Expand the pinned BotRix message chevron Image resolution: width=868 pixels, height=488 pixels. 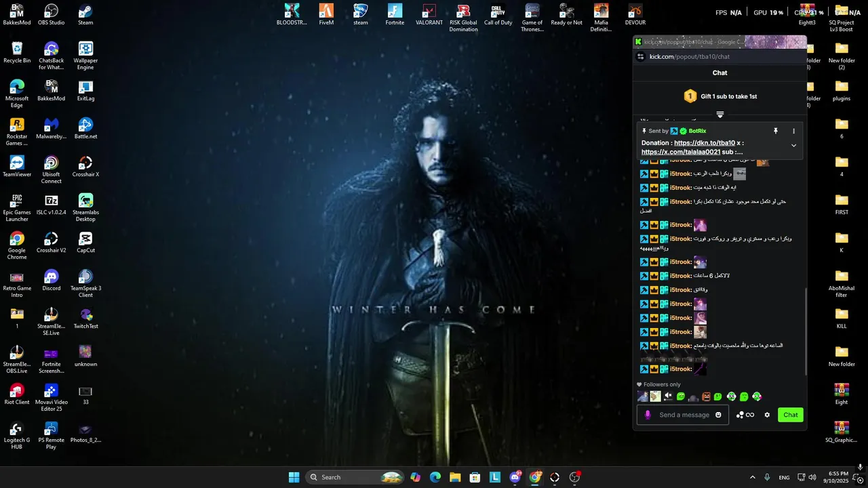(793, 145)
